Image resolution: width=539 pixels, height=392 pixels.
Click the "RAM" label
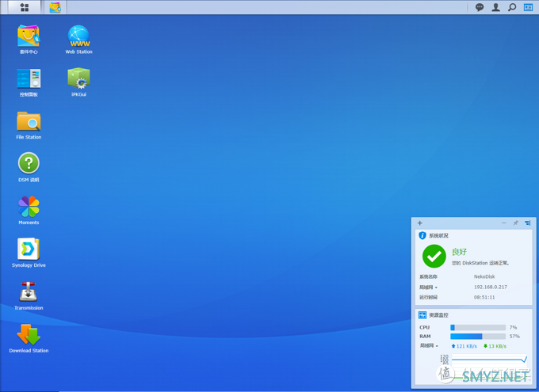(425, 337)
